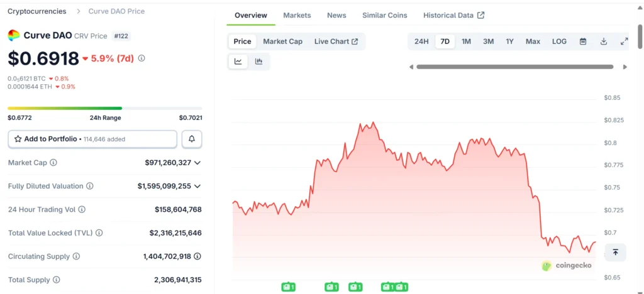Click the Cryptocurrencies breadcrumb link

click(37, 11)
